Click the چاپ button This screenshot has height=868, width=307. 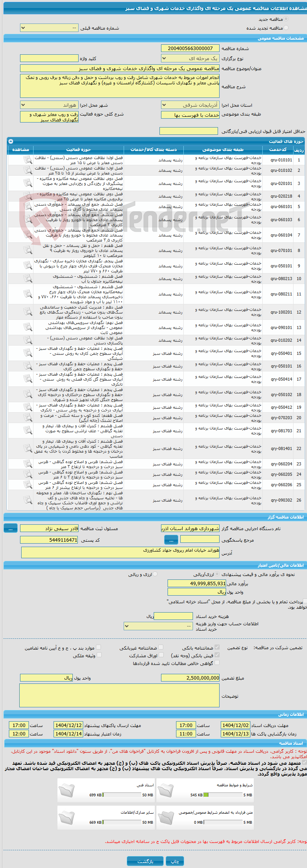click(x=175, y=861)
